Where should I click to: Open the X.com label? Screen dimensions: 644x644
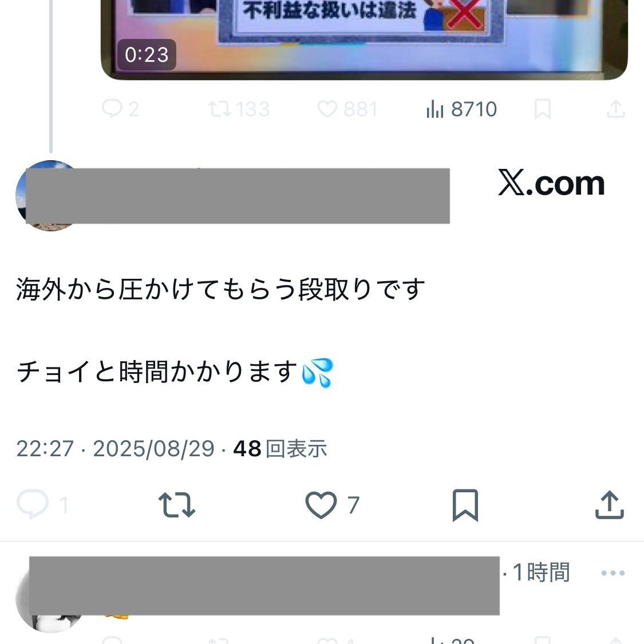551,183
